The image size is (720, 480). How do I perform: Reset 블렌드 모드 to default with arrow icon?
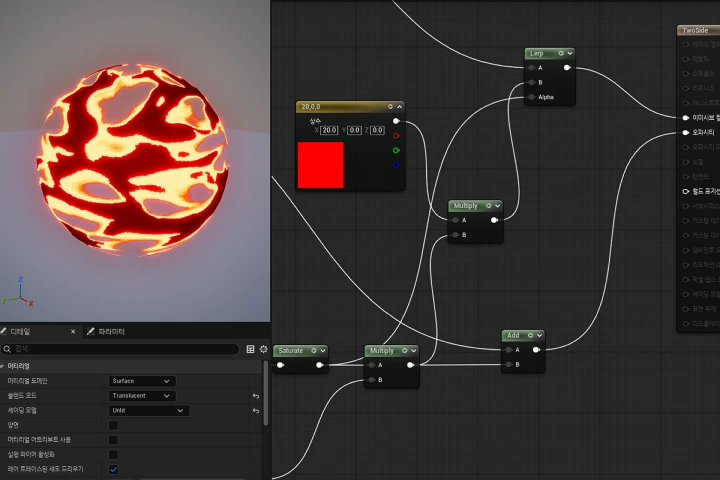point(256,396)
